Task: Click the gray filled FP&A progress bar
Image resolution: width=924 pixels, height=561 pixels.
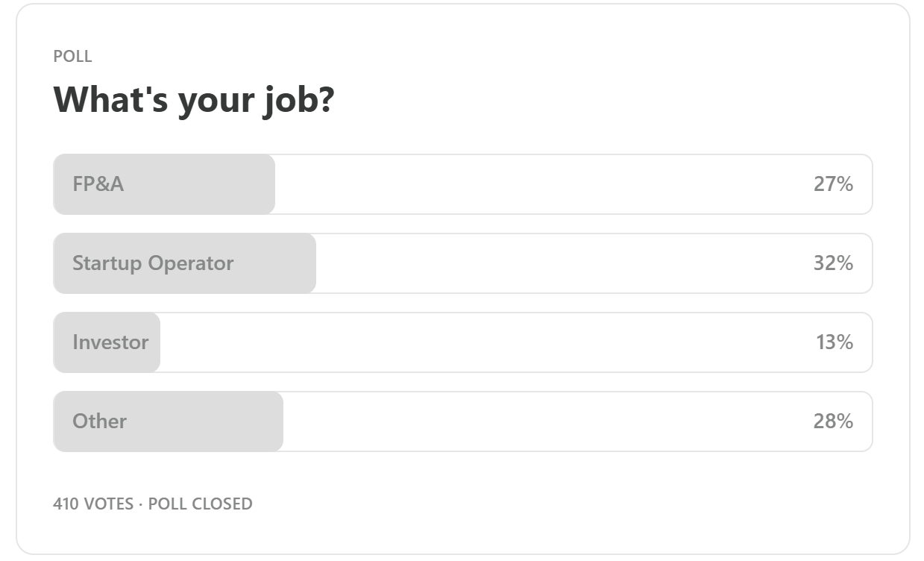Action: [x=164, y=184]
